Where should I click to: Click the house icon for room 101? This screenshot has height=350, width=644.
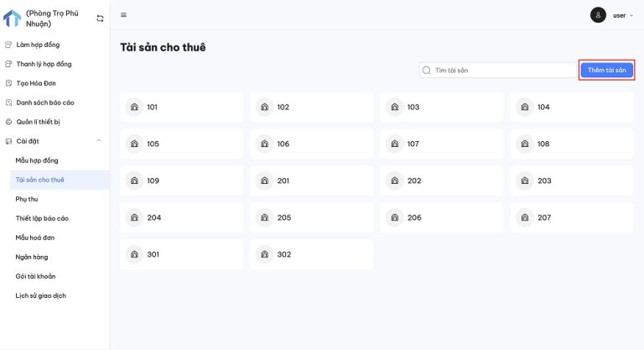click(x=134, y=107)
